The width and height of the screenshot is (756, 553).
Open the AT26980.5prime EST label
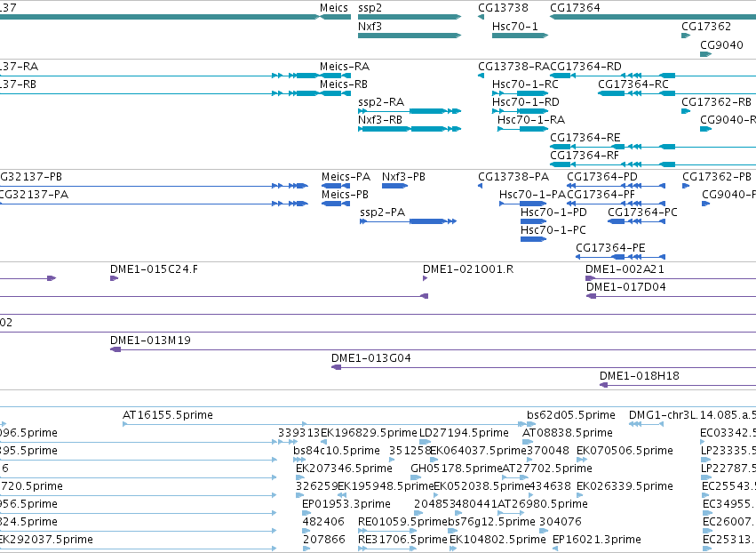tap(543, 504)
